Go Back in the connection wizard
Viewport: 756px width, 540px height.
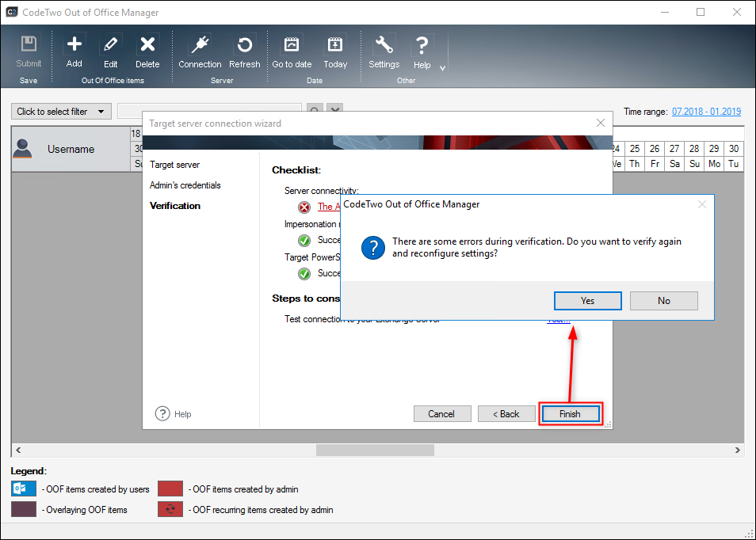coord(506,414)
